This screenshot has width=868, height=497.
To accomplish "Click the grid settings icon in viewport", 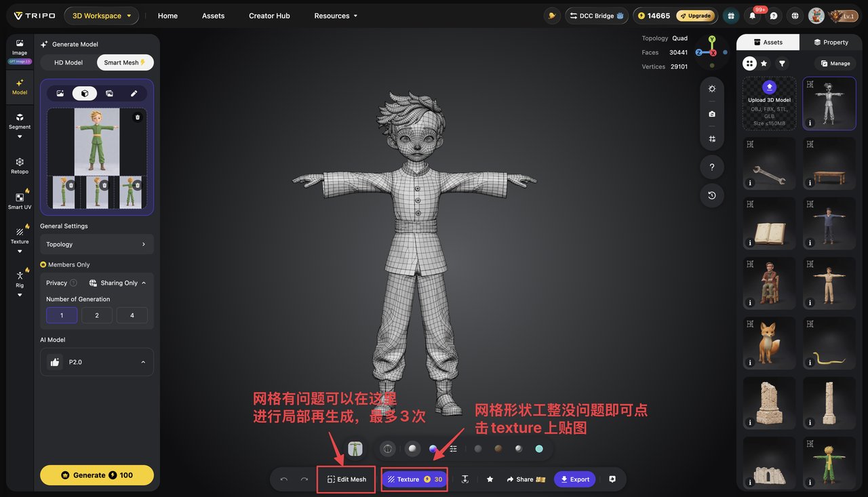I will [x=712, y=139].
